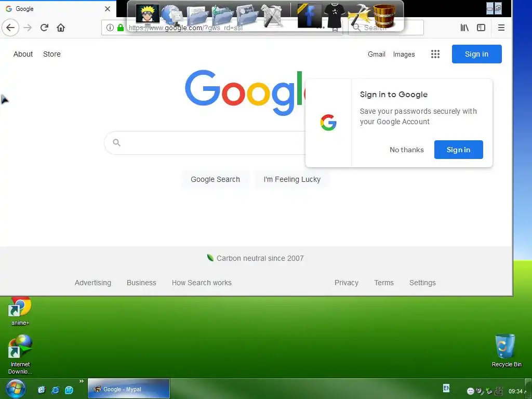Close the Google browser tab

click(x=108, y=9)
